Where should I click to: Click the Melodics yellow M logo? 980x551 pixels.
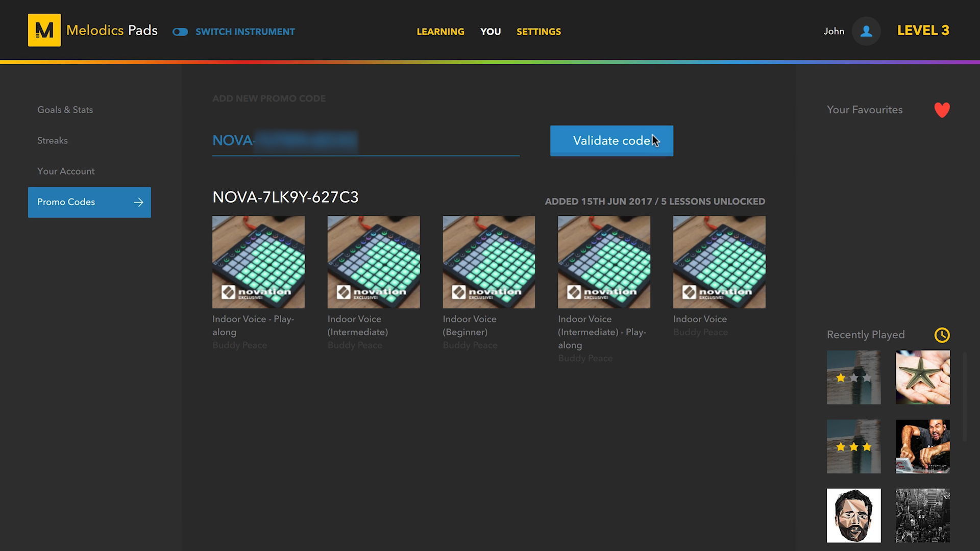point(44,30)
